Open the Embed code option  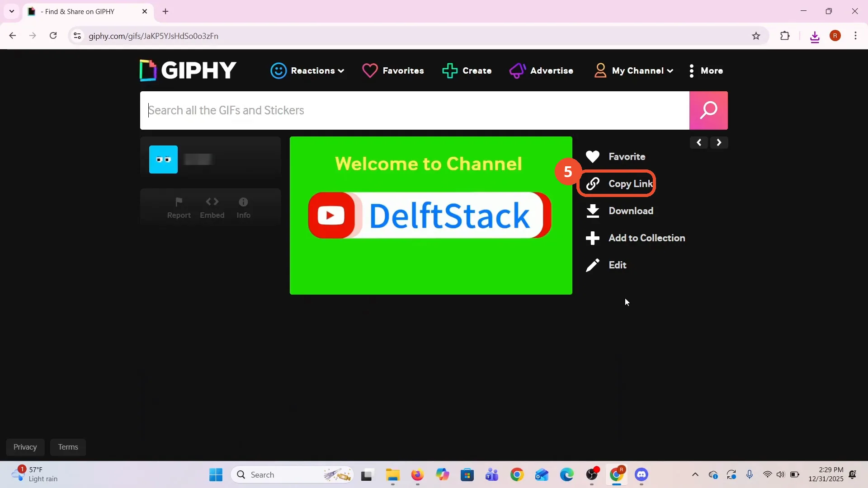[212, 208]
